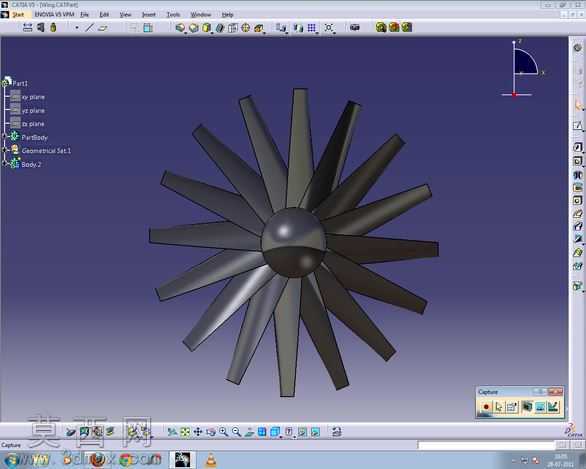586x469 pixels.
Task: Click the Zoom In magnifier icon
Action: [223, 432]
